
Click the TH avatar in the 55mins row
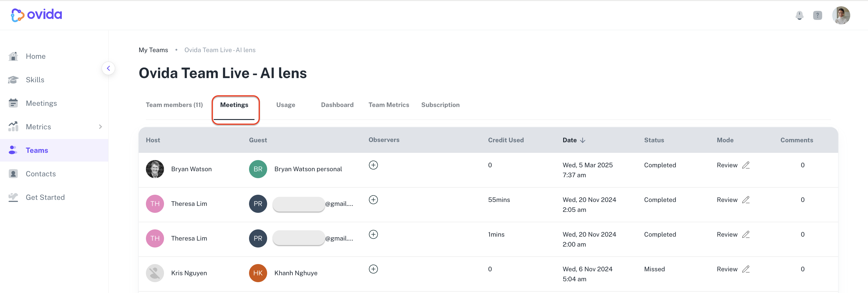click(155, 204)
